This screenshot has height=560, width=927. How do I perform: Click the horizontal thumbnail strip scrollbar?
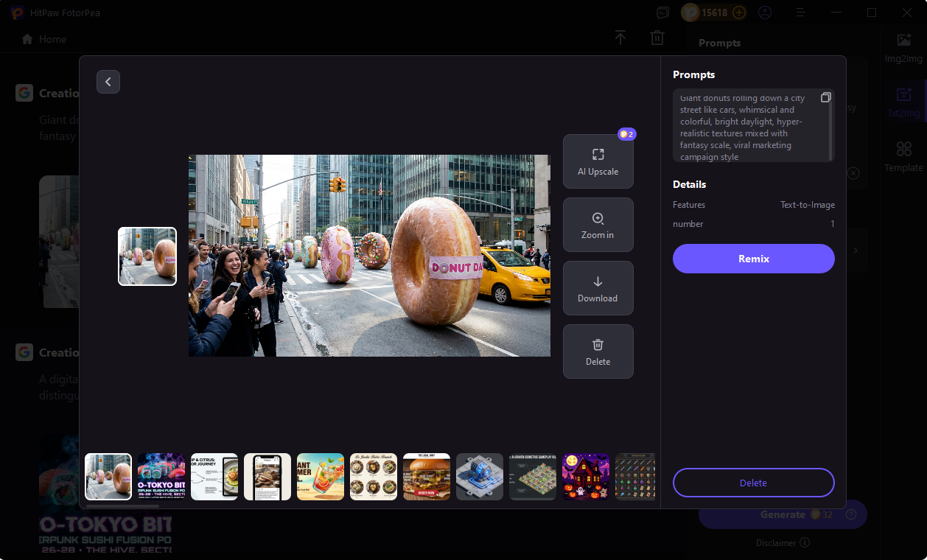coord(122,506)
